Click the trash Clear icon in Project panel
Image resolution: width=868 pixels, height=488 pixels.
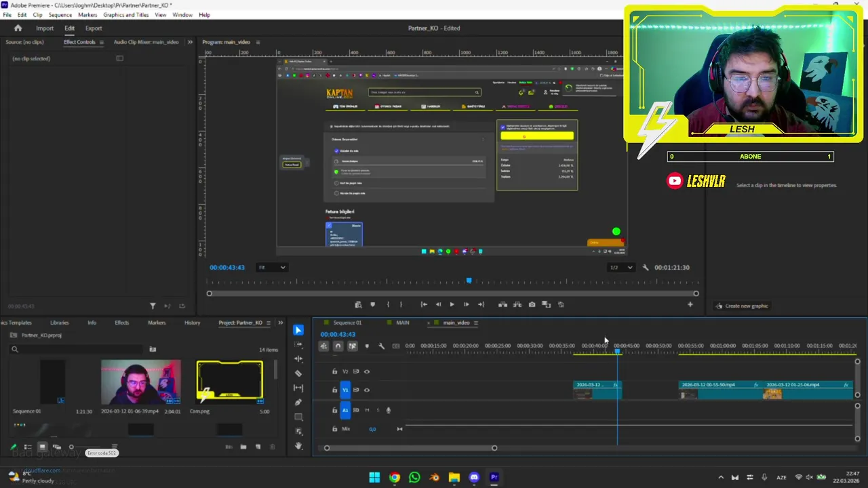(x=273, y=447)
